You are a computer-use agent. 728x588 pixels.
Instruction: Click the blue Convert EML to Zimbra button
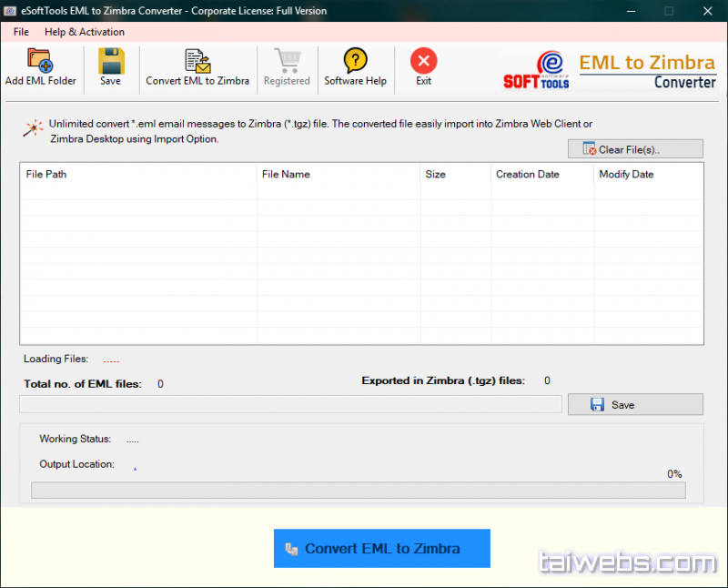tap(381, 548)
